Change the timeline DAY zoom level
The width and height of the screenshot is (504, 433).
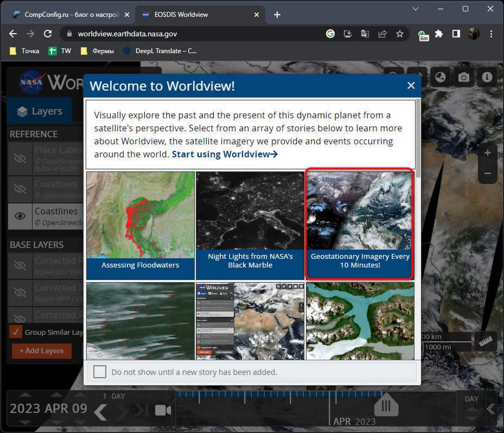point(471,399)
